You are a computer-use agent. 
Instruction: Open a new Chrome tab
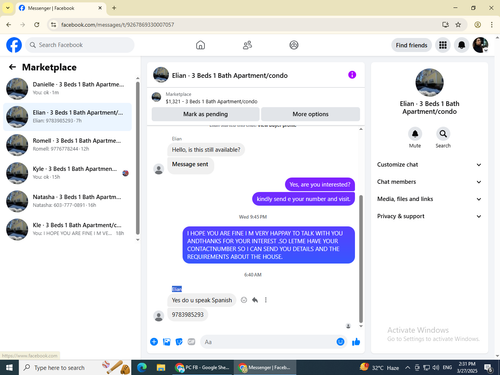coord(114,8)
